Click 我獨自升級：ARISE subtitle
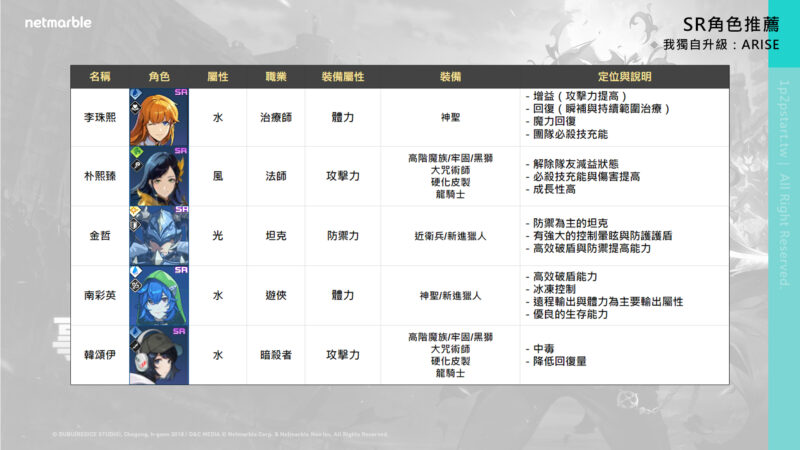800x450 pixels. point(721,45)
